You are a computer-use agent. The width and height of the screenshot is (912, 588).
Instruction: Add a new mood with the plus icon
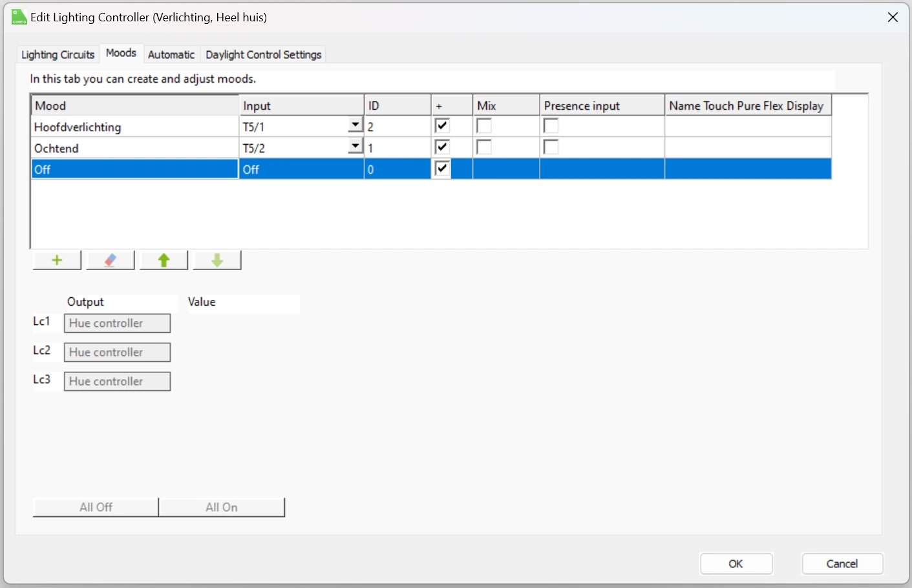point(56,259)
